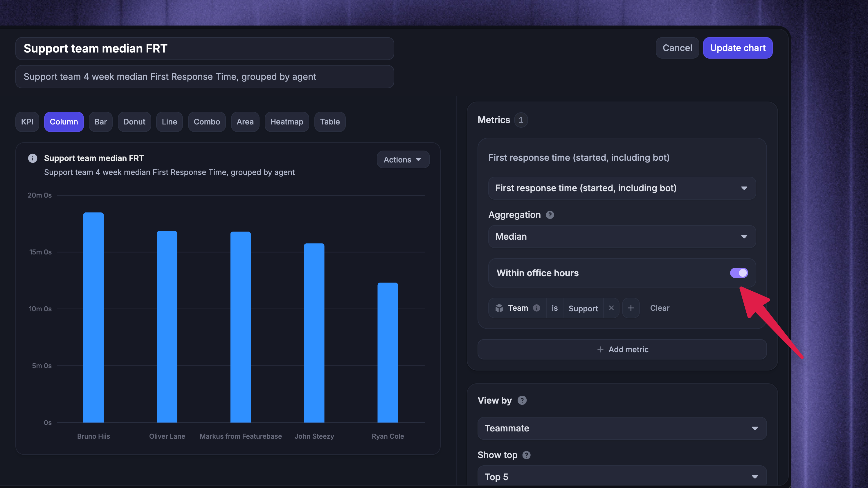Toggle Within office hours switch

739,273
